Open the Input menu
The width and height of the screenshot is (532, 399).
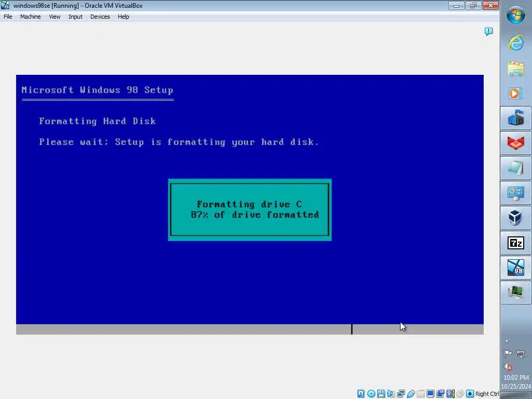click(x=75, y=17)
